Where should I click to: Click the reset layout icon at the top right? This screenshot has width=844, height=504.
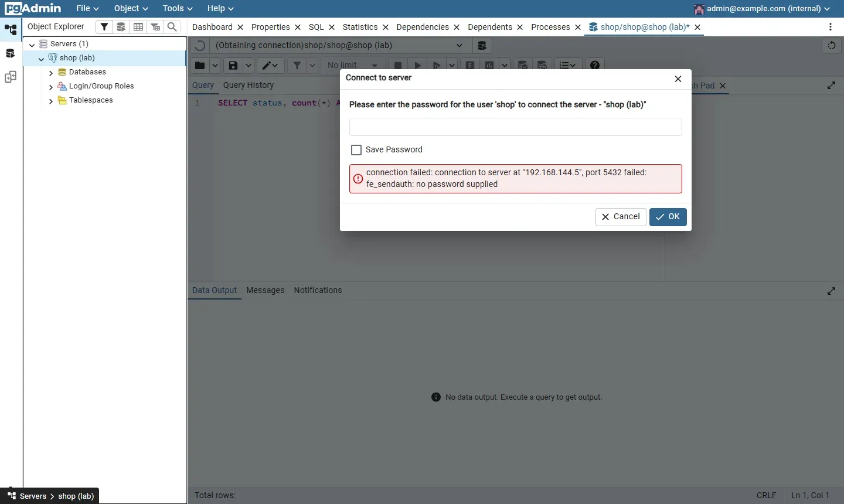[832, 46]
